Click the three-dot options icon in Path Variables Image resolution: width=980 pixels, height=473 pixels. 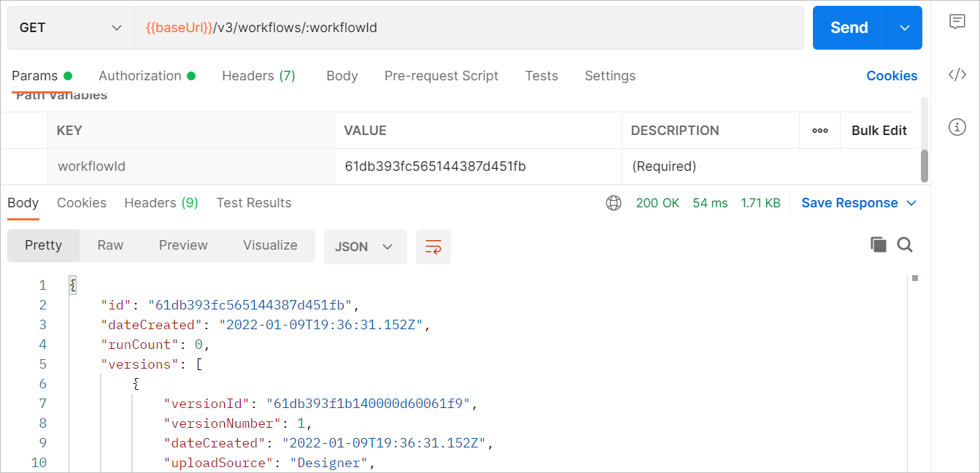pyautogui.click(x=819, y=130)
